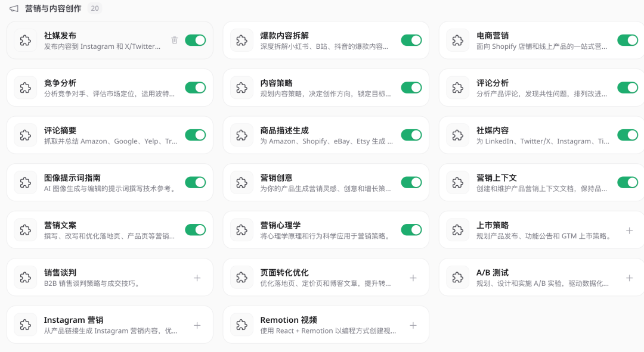Disable the 社媒发布 toggle
This screenshot has height=352, width=644.
click(196, 40)
